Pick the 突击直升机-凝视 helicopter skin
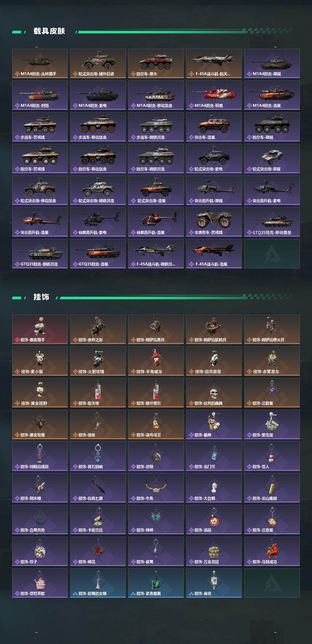The height and width of the screenshot is (644, 312). pos(214,190)
